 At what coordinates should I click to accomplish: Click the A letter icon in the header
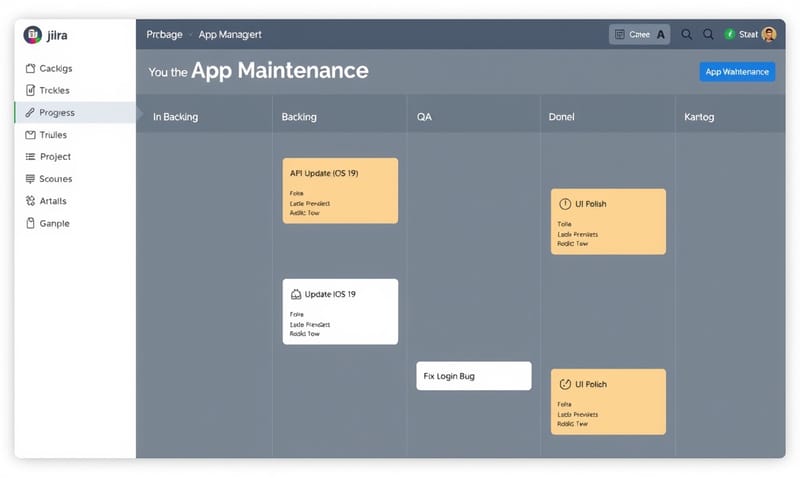tap(661, 35)
